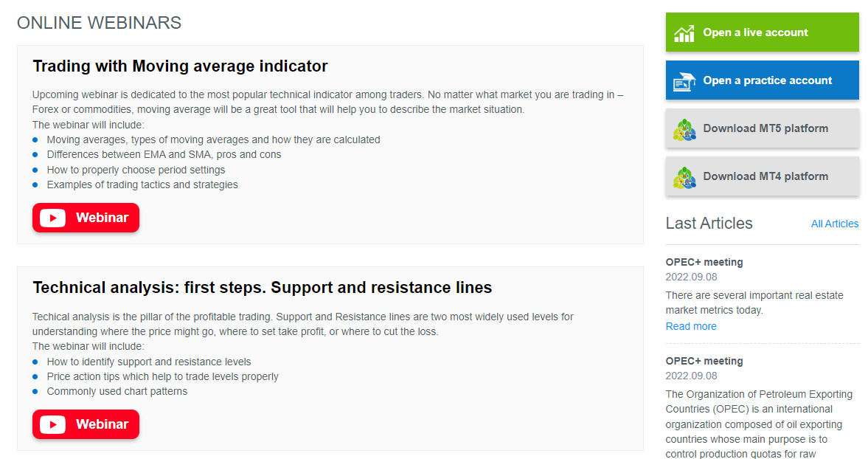Watch the Moving average indicator Webinar
This screenshot has height=459, width=868.
tap(86, 218)
